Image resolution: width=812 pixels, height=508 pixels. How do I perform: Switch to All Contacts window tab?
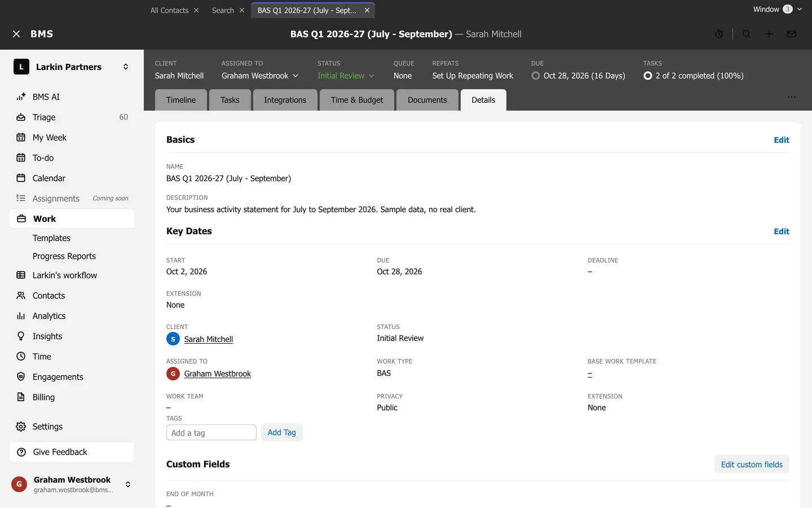point(169,10)
